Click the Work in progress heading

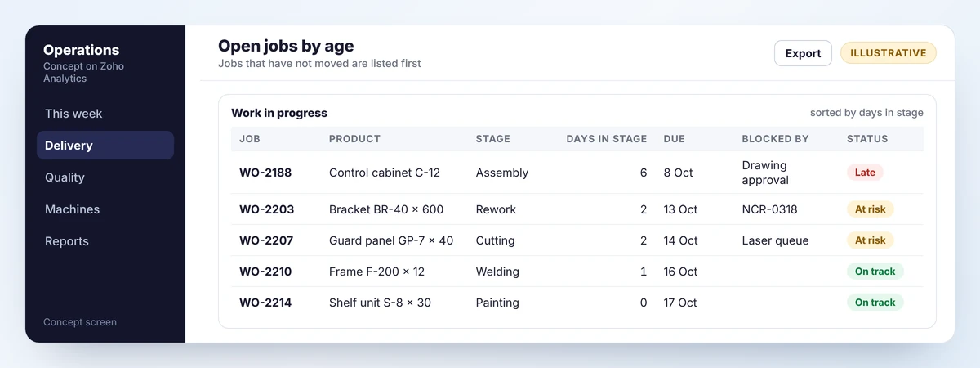279,113
